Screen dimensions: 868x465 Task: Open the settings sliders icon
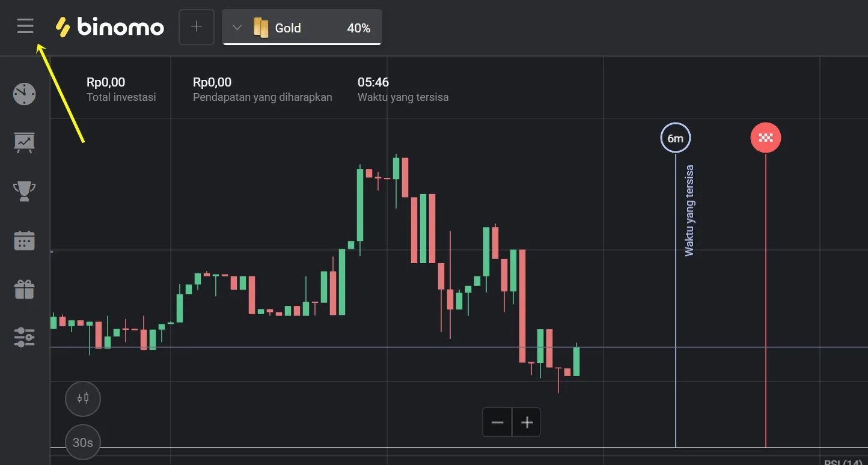pyautogui.click(x=25, y=337)
